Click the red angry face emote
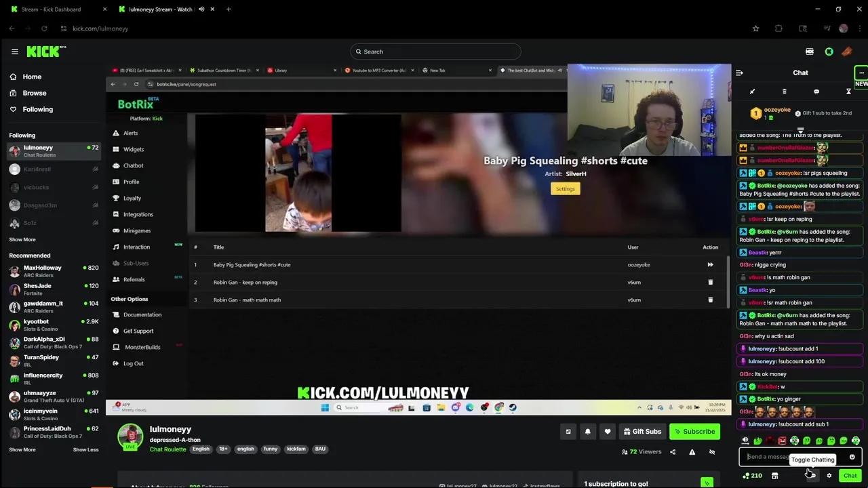868x488 pixels. [782, 441]
